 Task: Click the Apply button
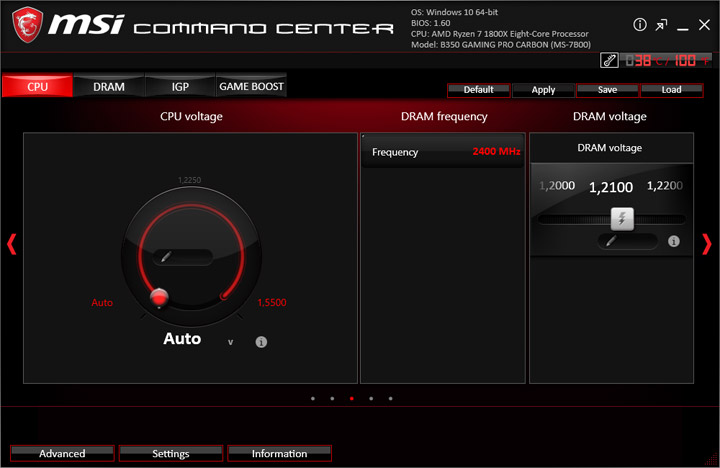pyautogui.click(x=543, y=90)
